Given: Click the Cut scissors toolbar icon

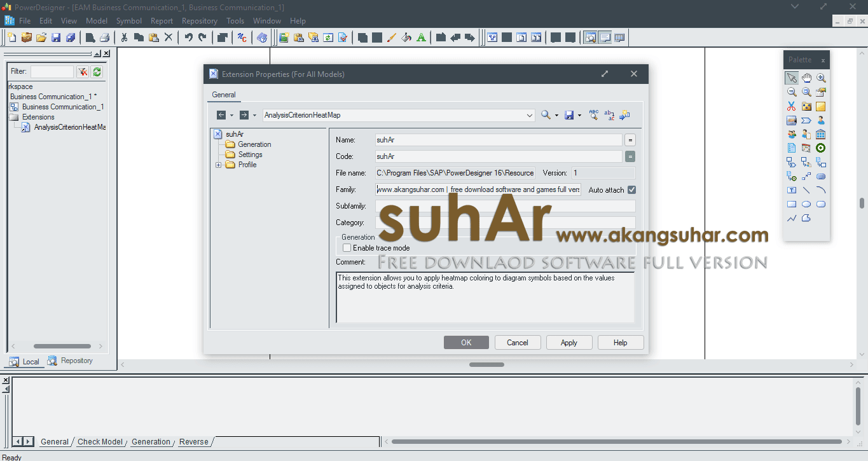Looking at the screenshot, I should pyautogui.click(x=124, y=38).
